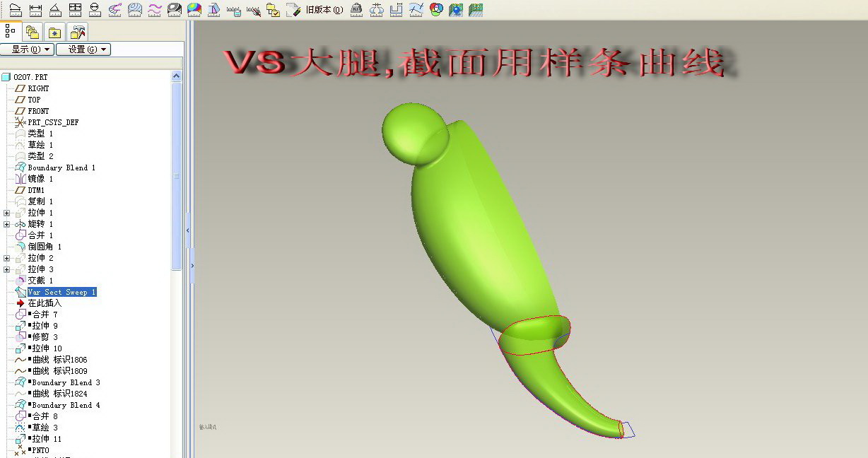
Task: Open the graph plot analysis icon
Action: 416,10
